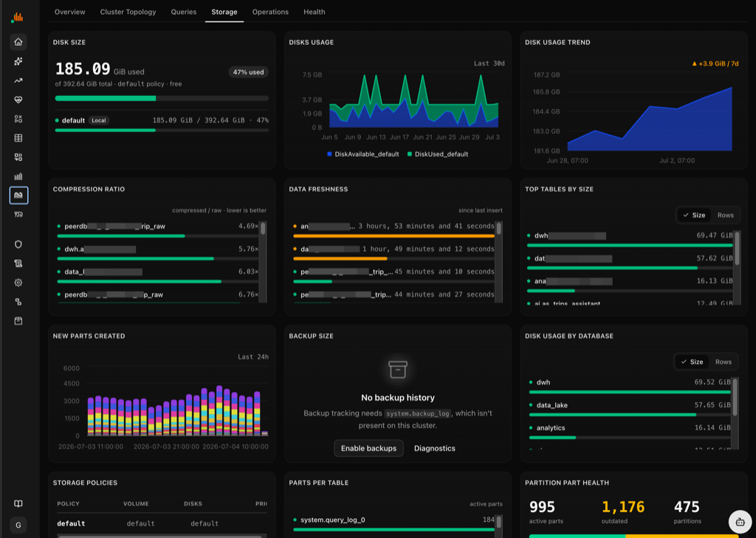Open the Cluster Topology tab
The height and width of the screenshot is (538, 756).
[128, 12]
